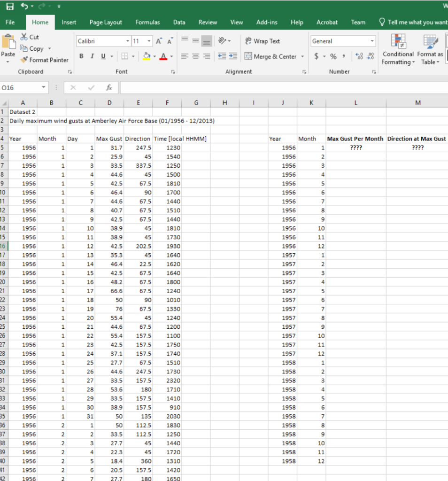The width and height of the screenshot is (448, 481).
Task: Apply Percent Style
Action: tap(333, 56)
